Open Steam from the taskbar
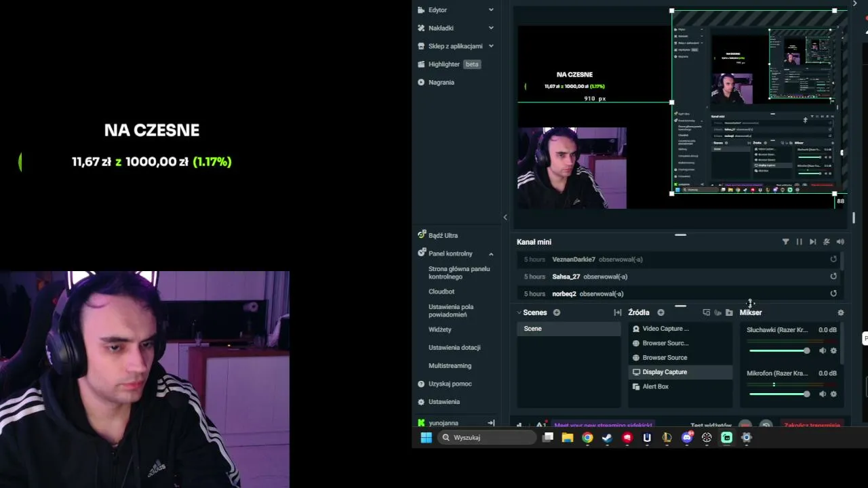The height and width of the screenshot is (488, 868). click(x=607, y=438)
